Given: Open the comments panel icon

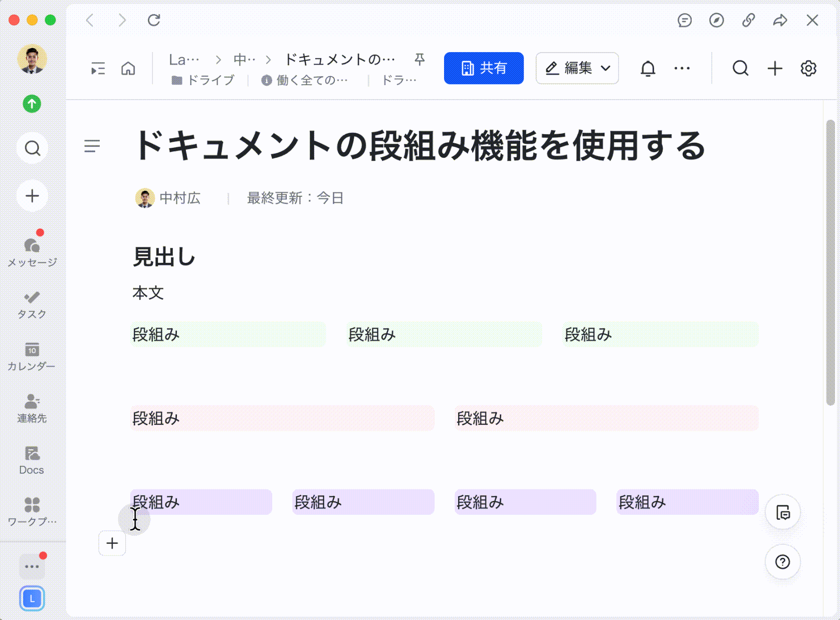Looking at the screenshot, I should (x=684, y=20).
